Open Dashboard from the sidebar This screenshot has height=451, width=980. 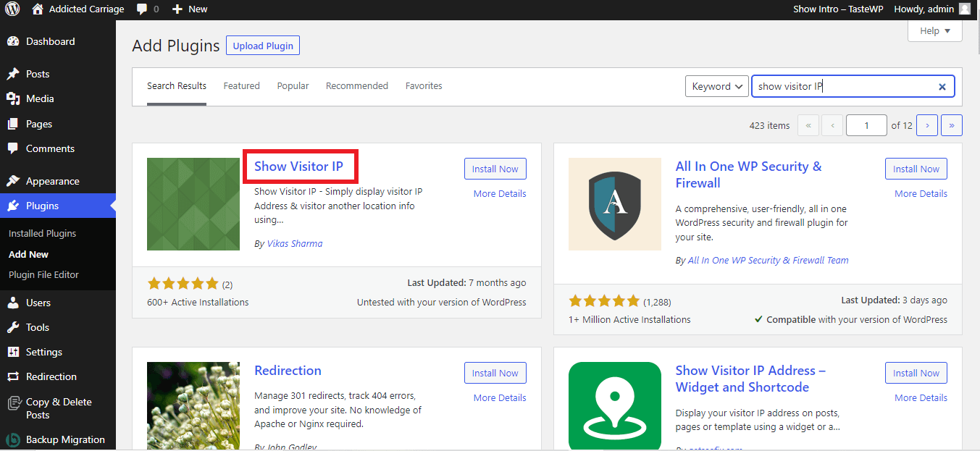tap(50, 41)
